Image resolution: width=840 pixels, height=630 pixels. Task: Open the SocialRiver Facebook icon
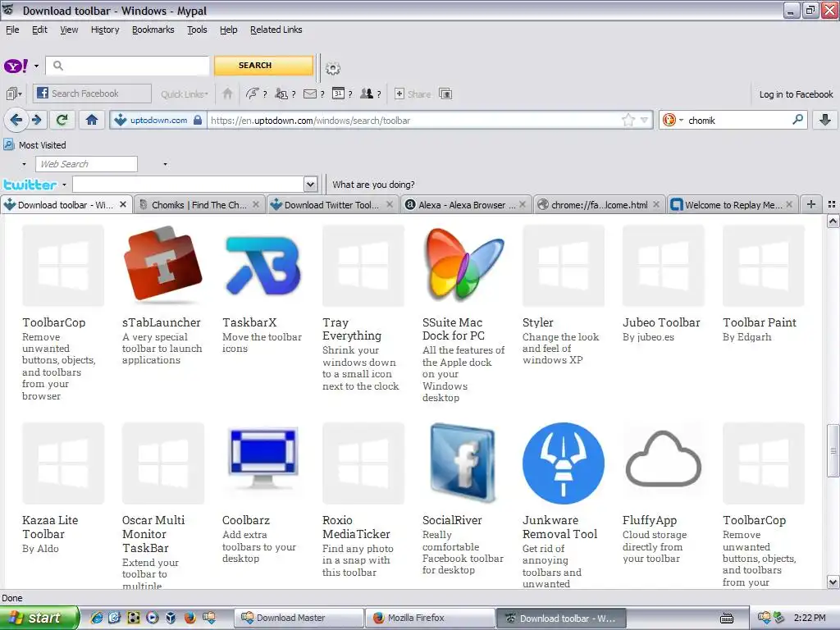click(463, 463)
